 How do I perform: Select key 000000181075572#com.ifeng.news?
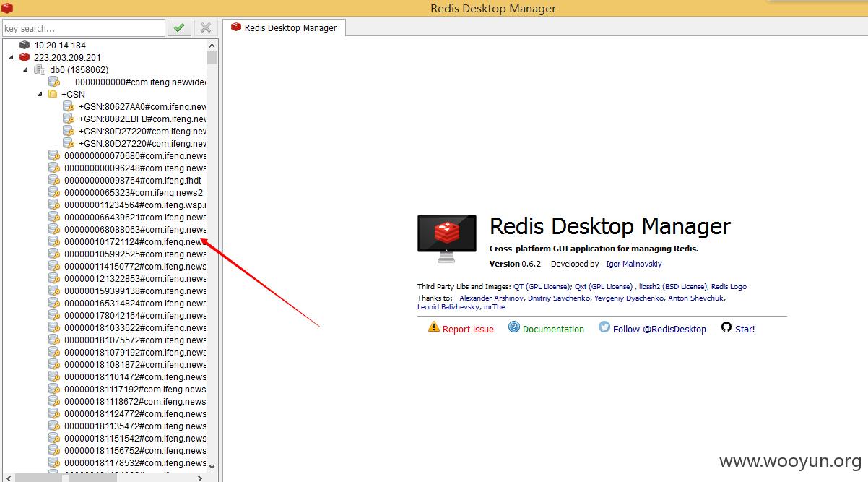[135, 340]
